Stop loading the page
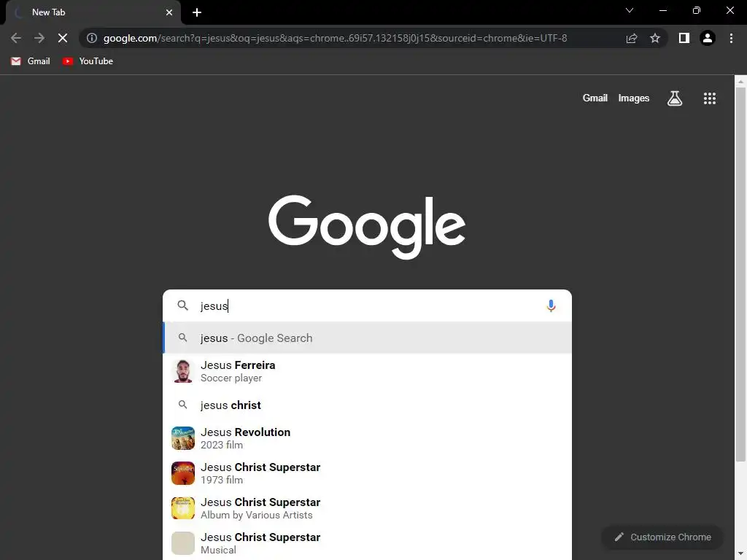 coord(63,38)
